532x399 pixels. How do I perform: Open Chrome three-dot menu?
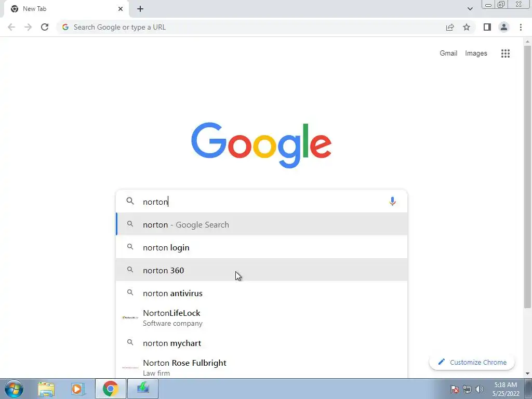click(521, 27)
